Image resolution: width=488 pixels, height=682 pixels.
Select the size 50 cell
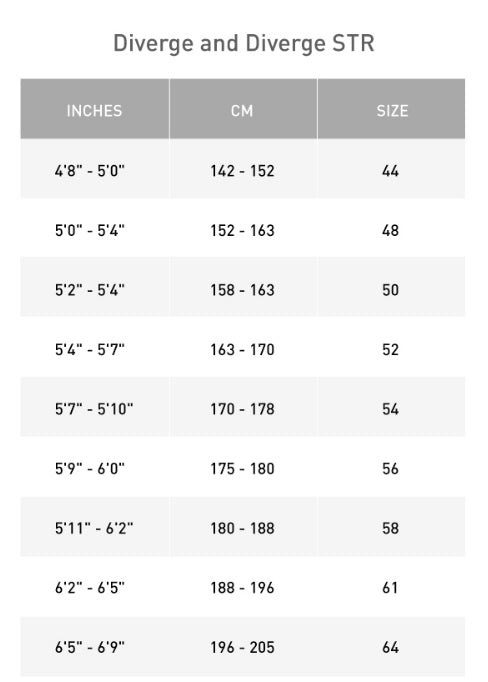point(391,288)
